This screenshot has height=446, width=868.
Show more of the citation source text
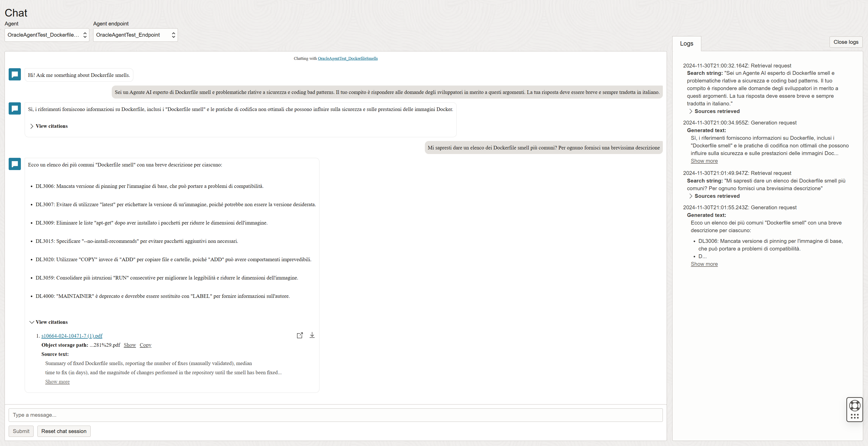point(57,382)
